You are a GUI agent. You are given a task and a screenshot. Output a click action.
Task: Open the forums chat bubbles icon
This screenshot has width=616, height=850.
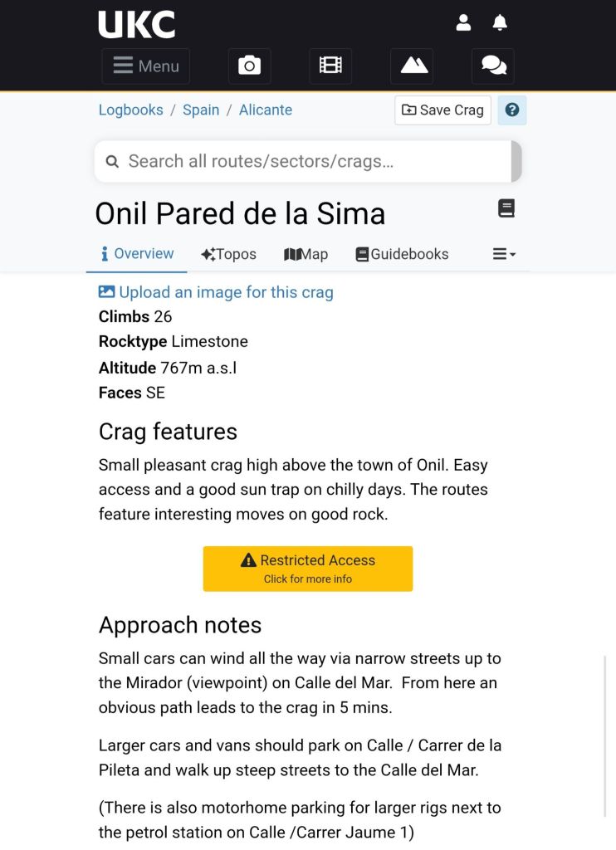pyautogui.click(x=493, y=66)
